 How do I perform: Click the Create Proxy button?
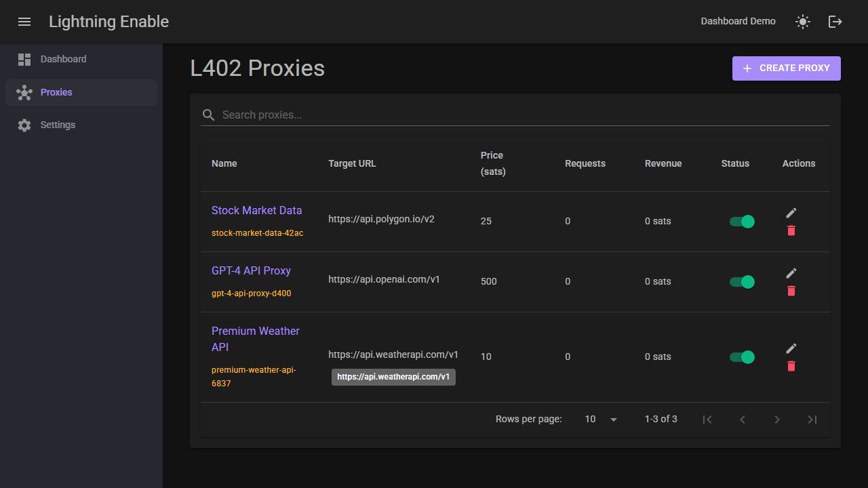tap(786, 68)
